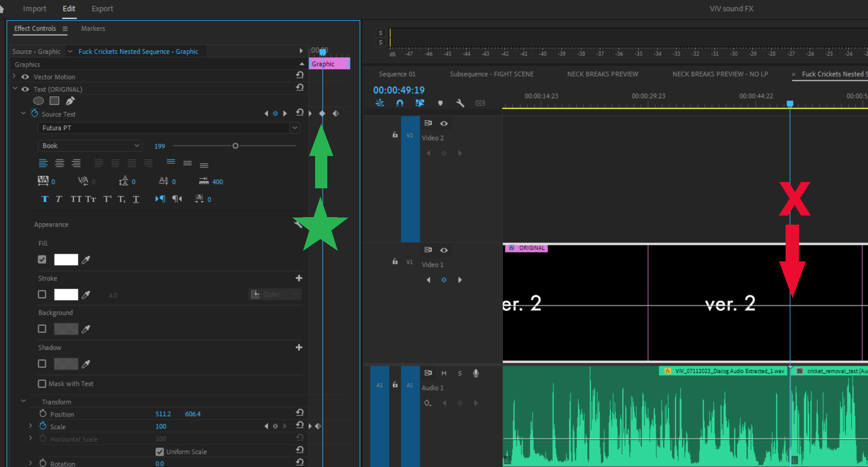Select the Faux Italic text icon
The width and height of the screenshot is (868, 467).
58,199
